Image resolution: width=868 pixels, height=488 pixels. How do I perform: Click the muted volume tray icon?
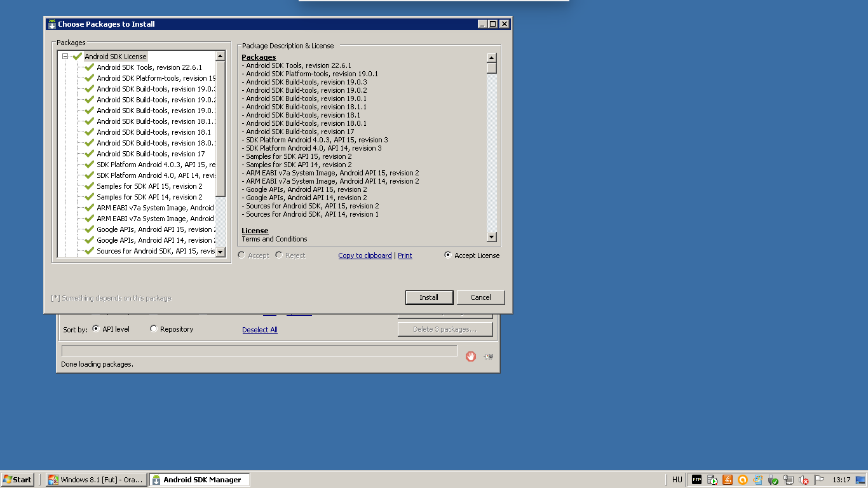pos(804,480)
